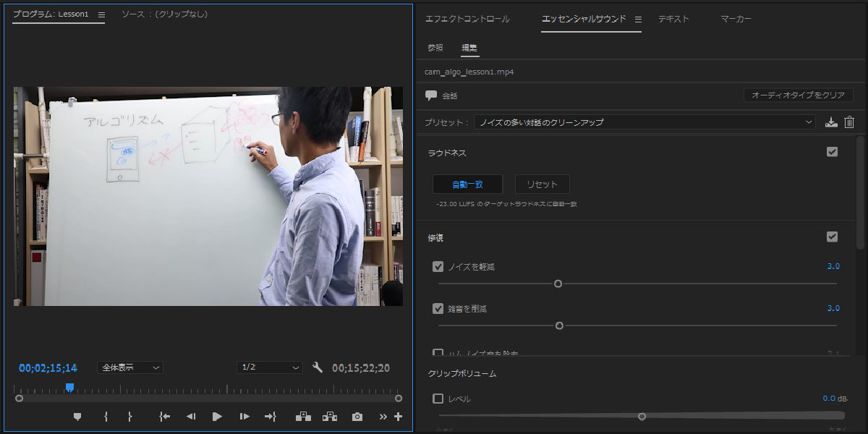Click the right zoom scroll bar handle
Image resolution: width=868 pixels, height=434 pixels.
(x=399, y=399)
